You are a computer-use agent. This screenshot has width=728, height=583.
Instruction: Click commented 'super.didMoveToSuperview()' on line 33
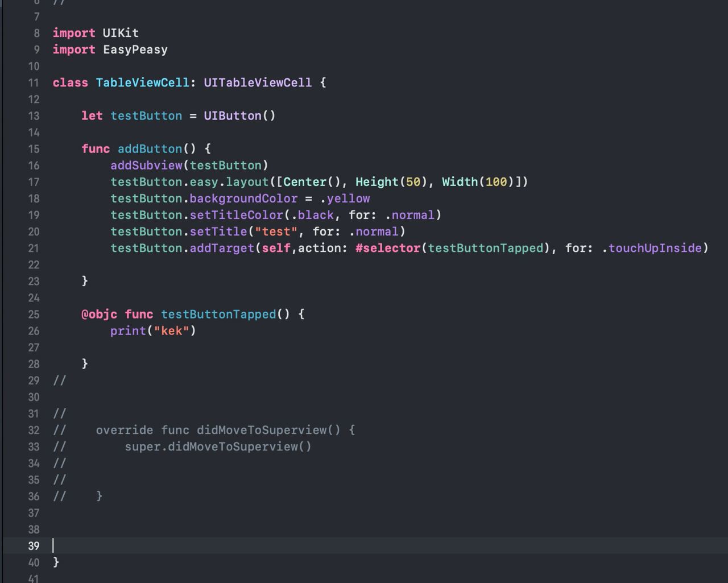pos(218,446)
